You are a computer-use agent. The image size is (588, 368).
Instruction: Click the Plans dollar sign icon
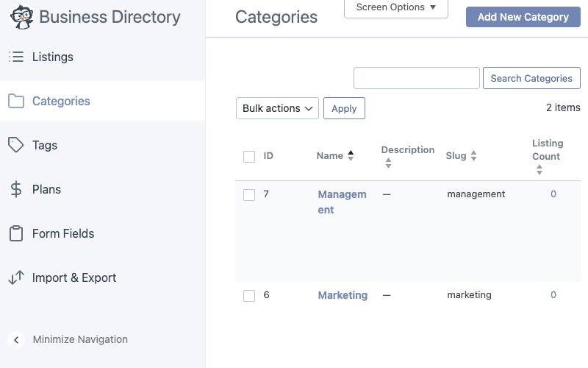16,189
